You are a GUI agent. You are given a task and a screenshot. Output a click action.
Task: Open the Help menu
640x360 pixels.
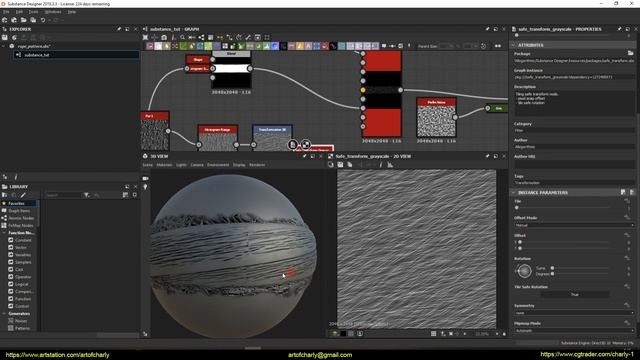click(72, 12)
